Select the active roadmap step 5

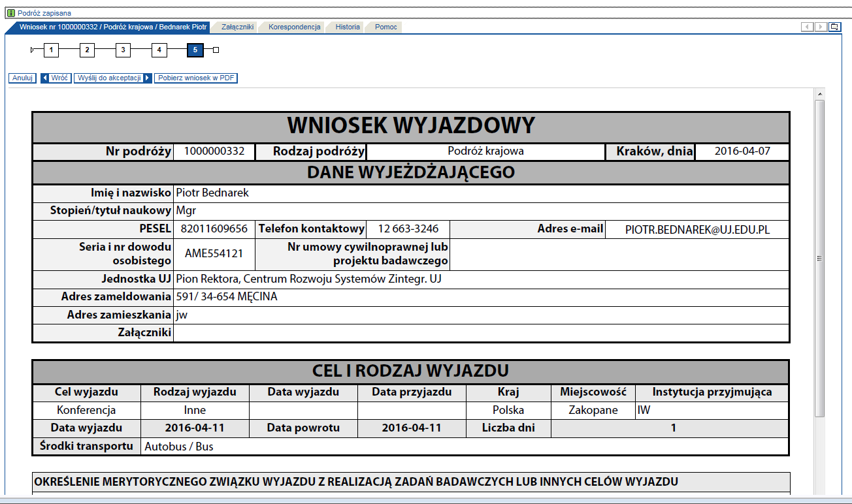[195, 50]
